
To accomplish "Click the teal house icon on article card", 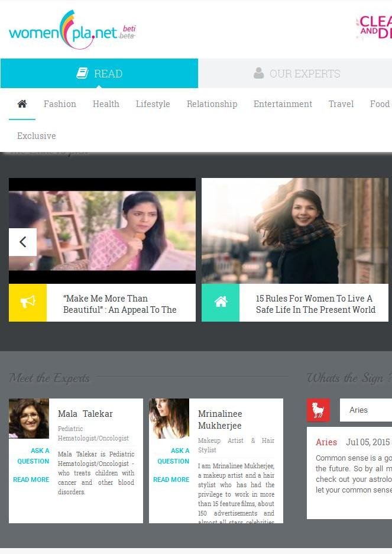I will 221,303.
